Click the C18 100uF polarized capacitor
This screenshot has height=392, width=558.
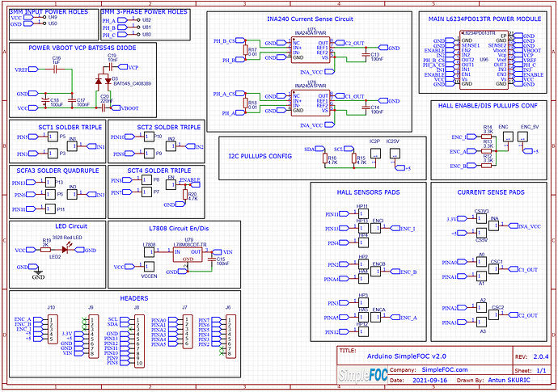(x=44, y=100)
